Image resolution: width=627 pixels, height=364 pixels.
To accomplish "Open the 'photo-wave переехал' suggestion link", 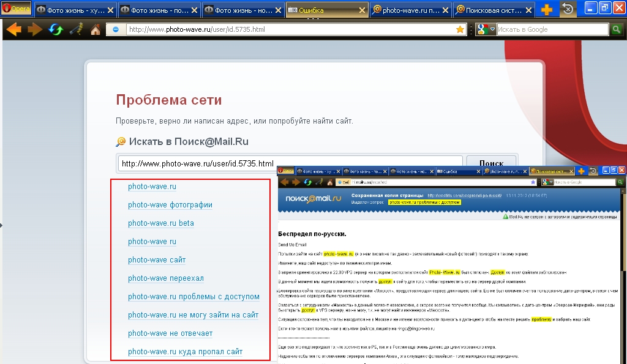I will pos(166,278).
